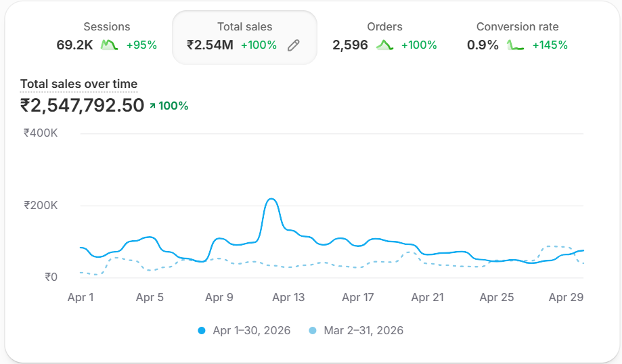Click the 0.9% conversion rate value
Viewport: 622px width, 364px height.
483,45
